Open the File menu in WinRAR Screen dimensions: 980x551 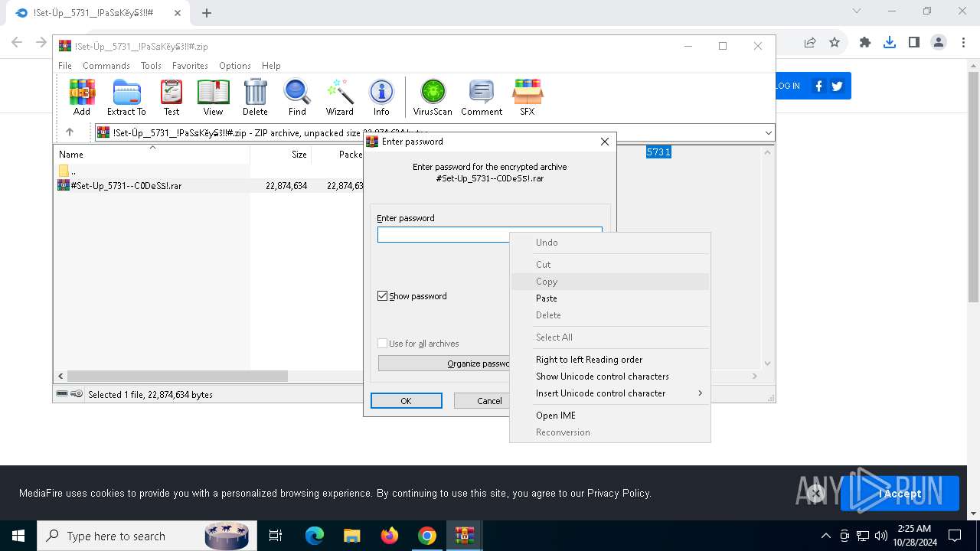(65, 66)
